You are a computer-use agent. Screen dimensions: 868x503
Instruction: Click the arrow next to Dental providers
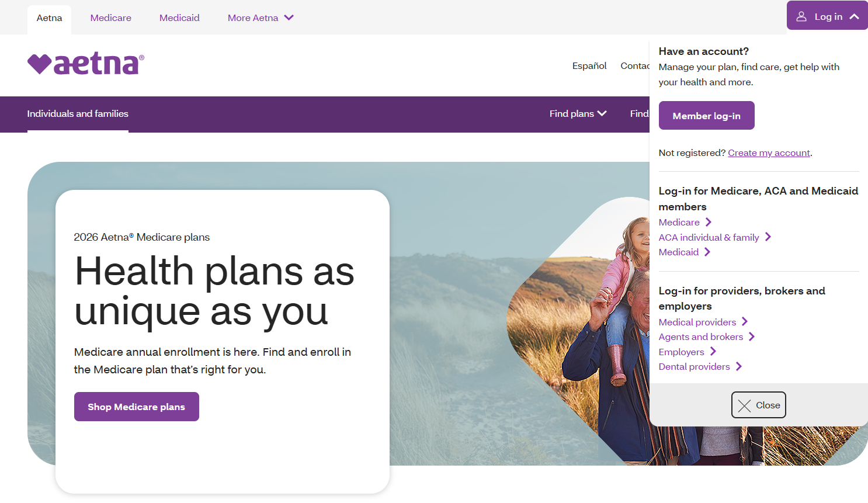point(739,366)
